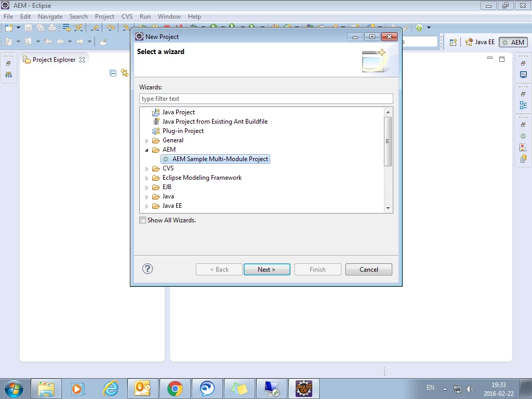Click the Servers-like icon below the AEM trim icon
532x399 pixels.
523,147
